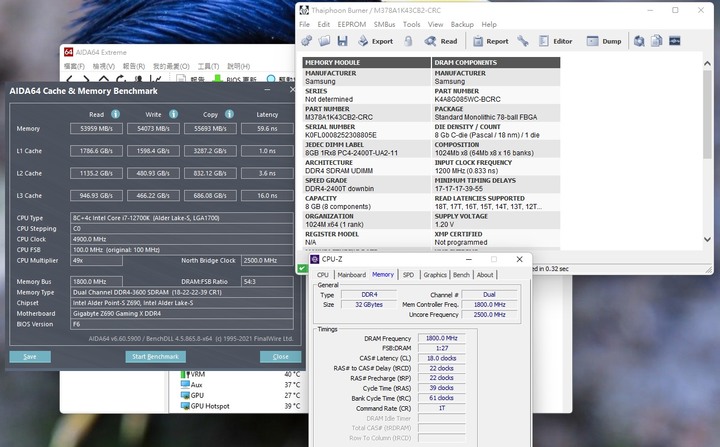Click the Memory Latency value 59.6 ns
The image size is (720, 447).
pyautogui.click(x=267, y=129)
